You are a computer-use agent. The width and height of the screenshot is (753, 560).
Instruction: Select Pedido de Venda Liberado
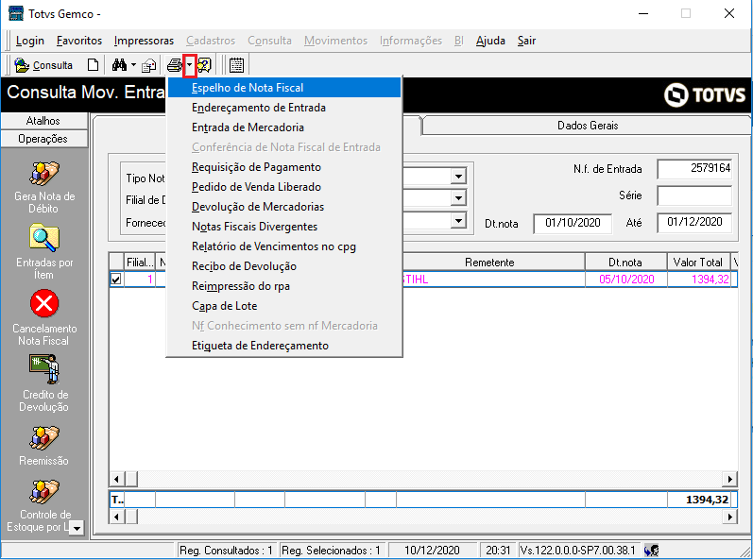[x=284, y=187]
